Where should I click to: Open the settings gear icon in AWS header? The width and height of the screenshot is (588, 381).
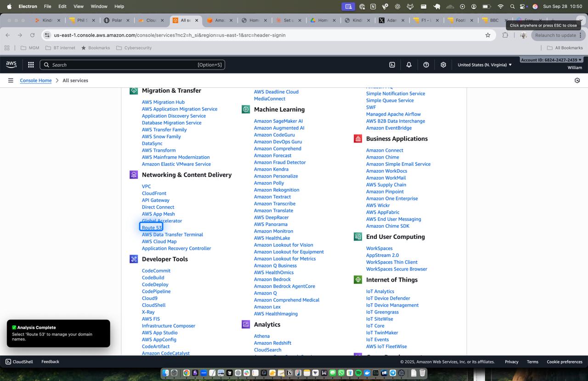tap(443, 65)
